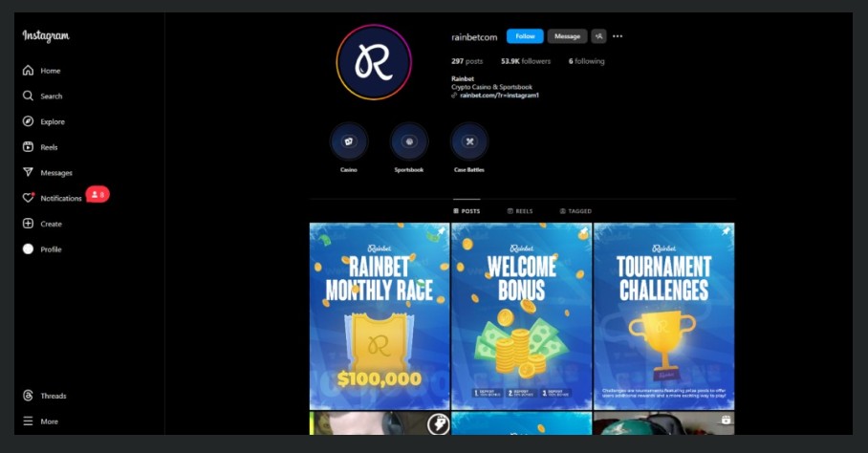Image resolution: width=868 pixels, height=453 pixels.
Task: Click Create plus icon
Action: point(28,224)
